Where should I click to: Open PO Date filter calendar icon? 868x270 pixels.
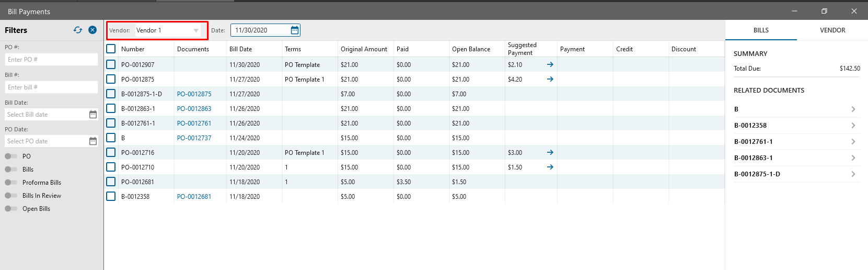93,141
